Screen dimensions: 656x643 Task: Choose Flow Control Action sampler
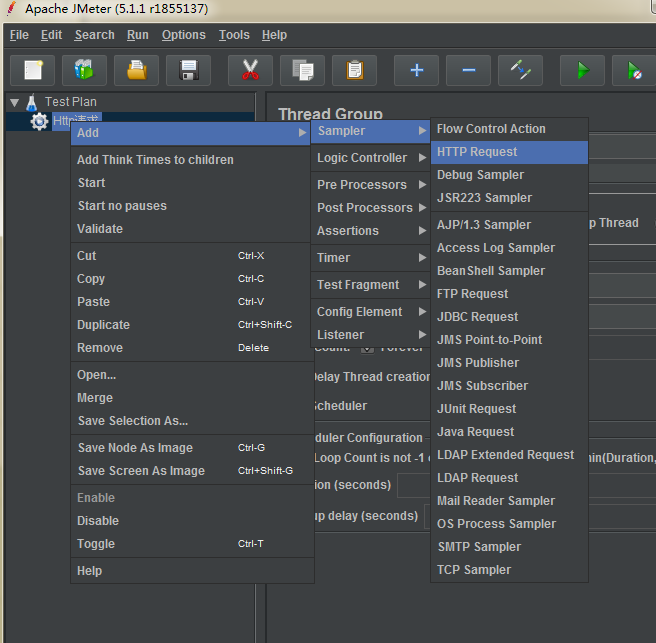click(x=509, y=129)
